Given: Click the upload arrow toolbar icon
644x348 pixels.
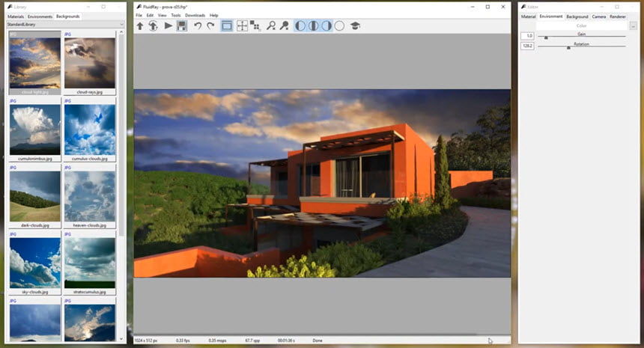Looking at the screenshot, I should 140,26.
